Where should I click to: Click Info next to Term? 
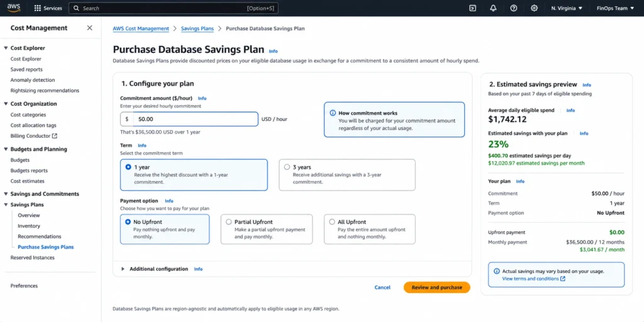[142, 145]
